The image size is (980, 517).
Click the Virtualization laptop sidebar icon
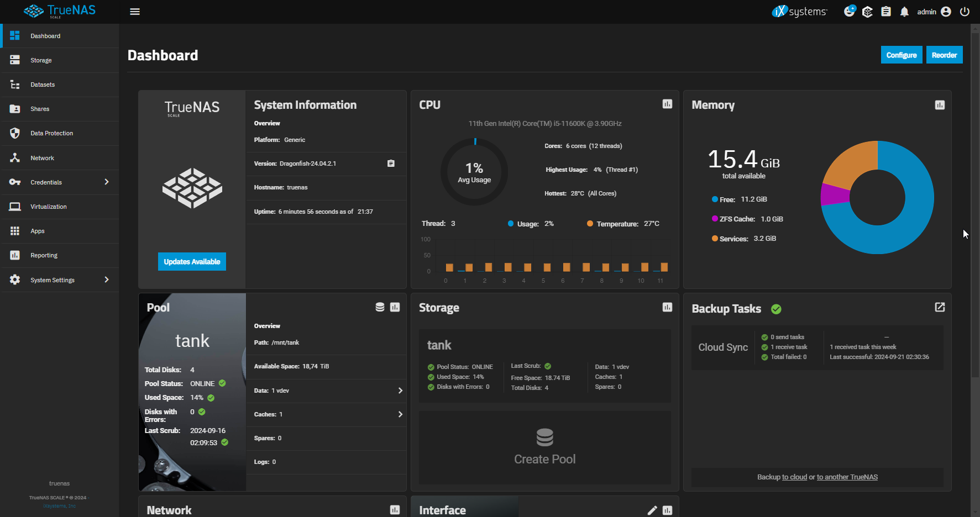(15, 207)
